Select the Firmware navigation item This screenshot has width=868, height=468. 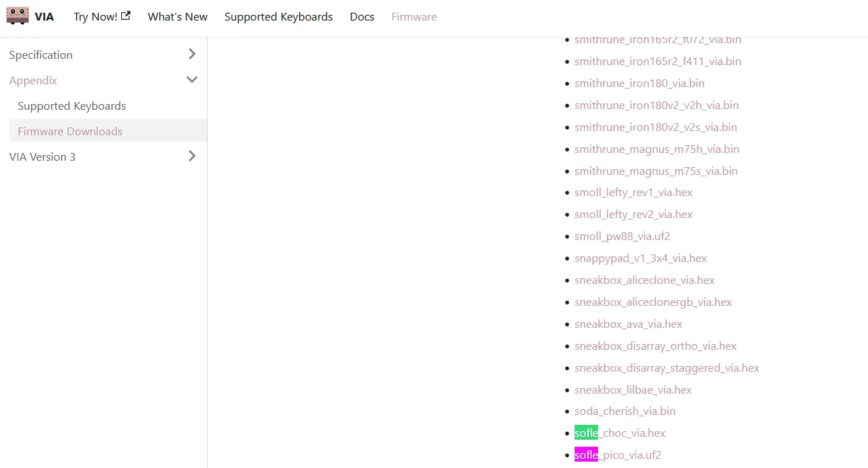pos(414,16)
